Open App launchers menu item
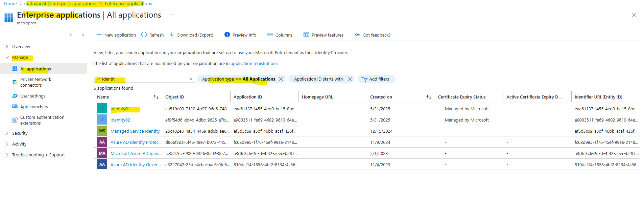The width and height of the screenshot is (644, 219). (x=34, y=107)
